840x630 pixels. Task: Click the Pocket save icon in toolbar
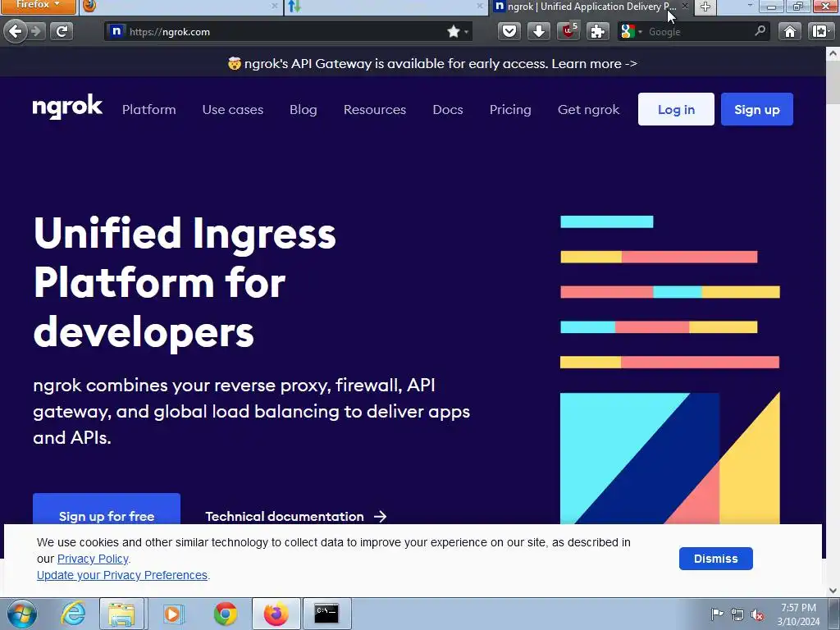[509, 32]
